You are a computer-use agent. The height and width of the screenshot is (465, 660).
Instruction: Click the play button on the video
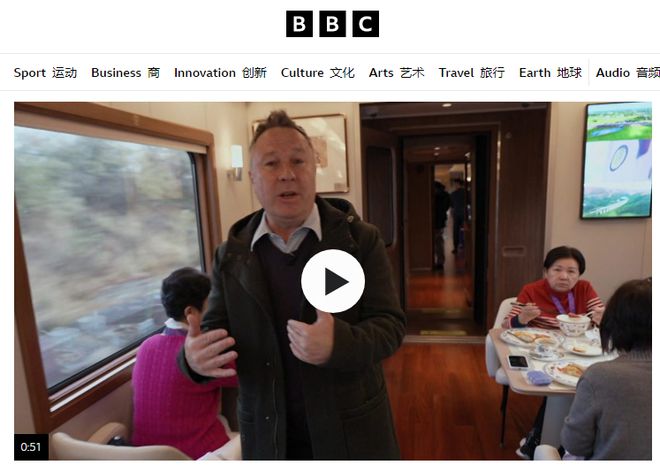pyautogui.click(x=333, y=281)
